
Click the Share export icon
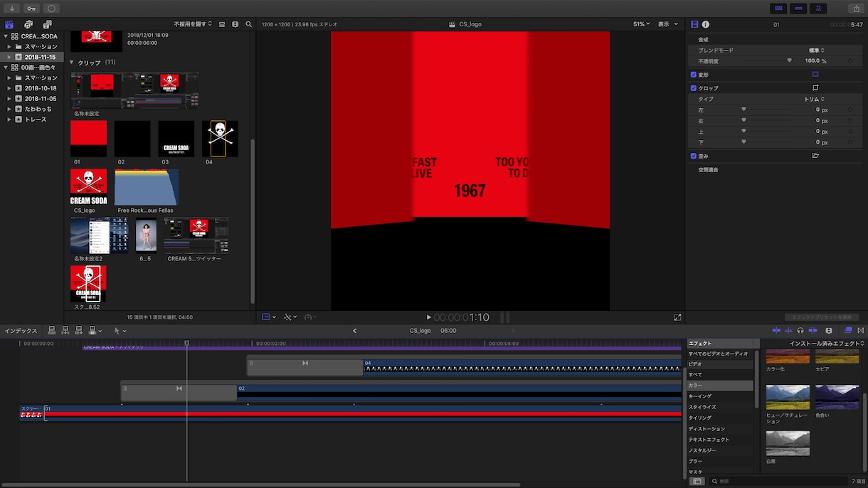(x=856, y=9)
